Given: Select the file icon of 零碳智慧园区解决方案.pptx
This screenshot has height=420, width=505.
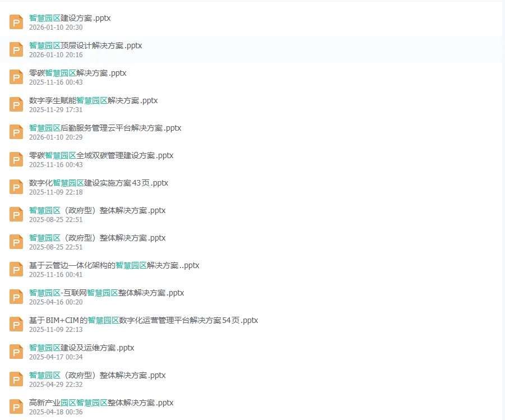Looking at the screenshot, I should coord(16,77).
